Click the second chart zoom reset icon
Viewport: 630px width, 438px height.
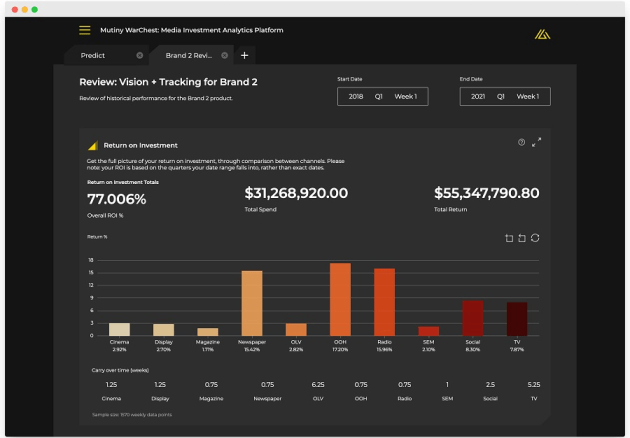pyautogui.click(x=522, y=238)
